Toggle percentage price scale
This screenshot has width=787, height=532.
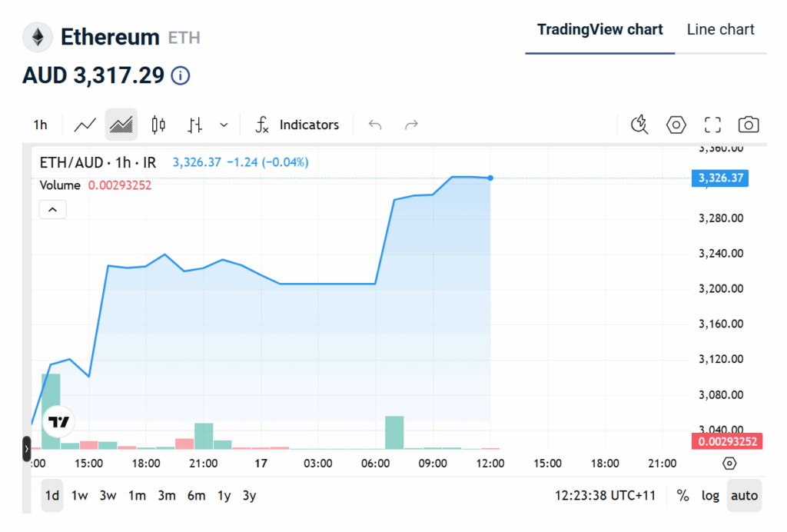coord(682,496)
